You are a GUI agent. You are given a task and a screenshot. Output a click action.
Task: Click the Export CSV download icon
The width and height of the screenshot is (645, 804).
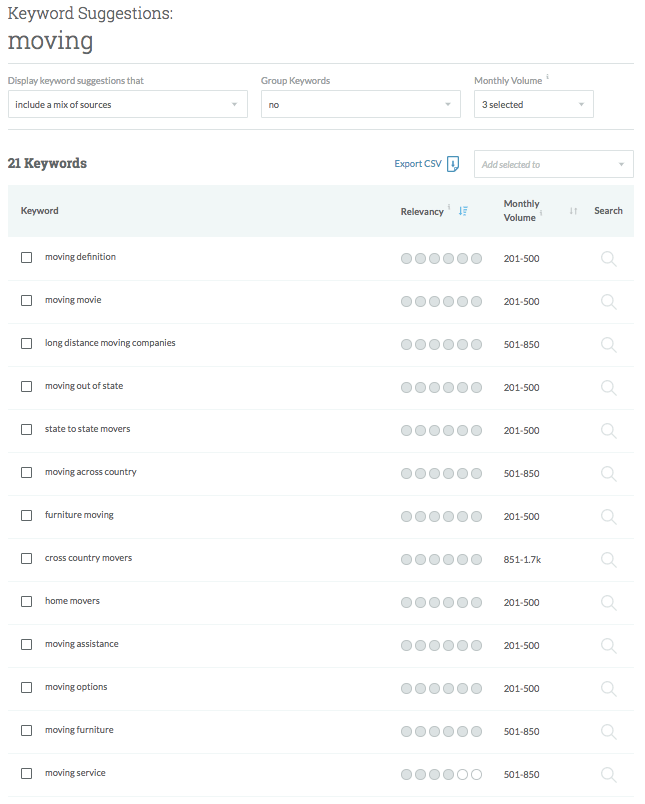[x=453, y=164]
